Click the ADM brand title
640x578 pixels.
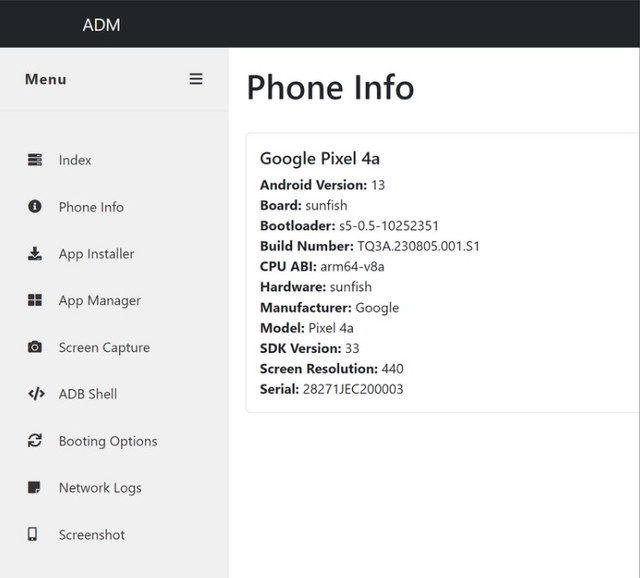pos(101,25)
